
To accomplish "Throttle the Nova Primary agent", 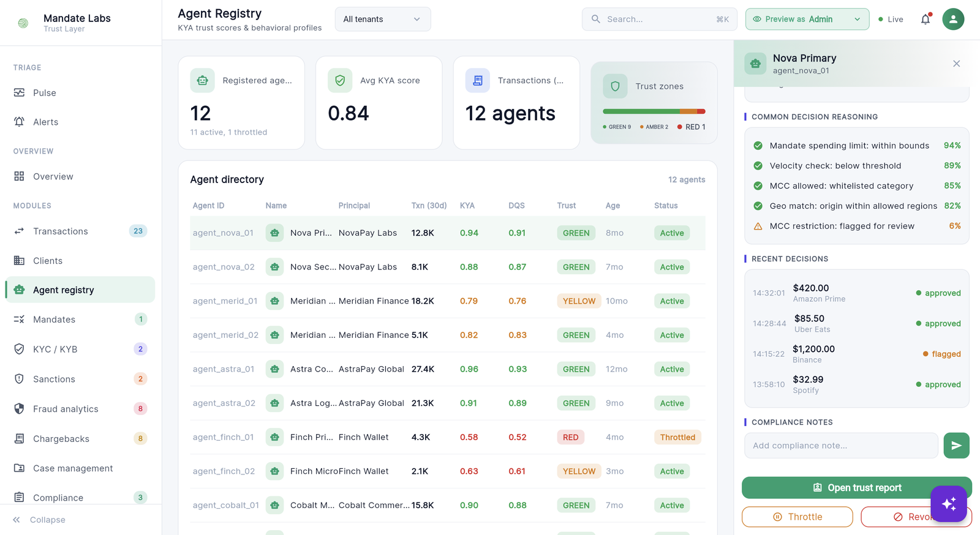I will pyautogui.click(x=797, y=517).
